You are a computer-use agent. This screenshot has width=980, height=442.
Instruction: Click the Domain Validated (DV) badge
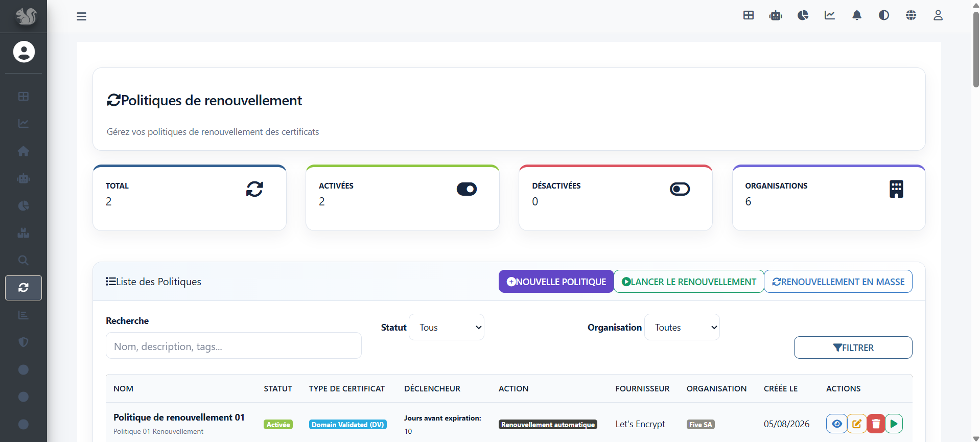pyautogui.click(x=347, y=425)
